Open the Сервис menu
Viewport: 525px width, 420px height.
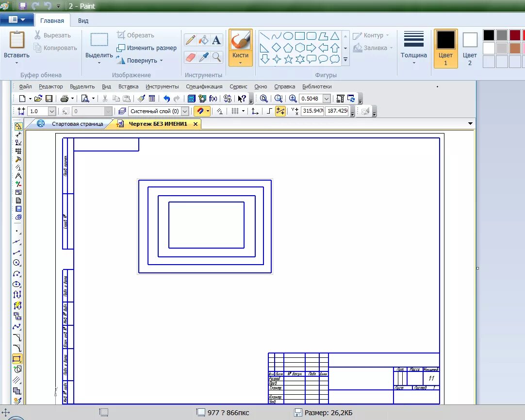pyautogui.click(x=238, y=86)
